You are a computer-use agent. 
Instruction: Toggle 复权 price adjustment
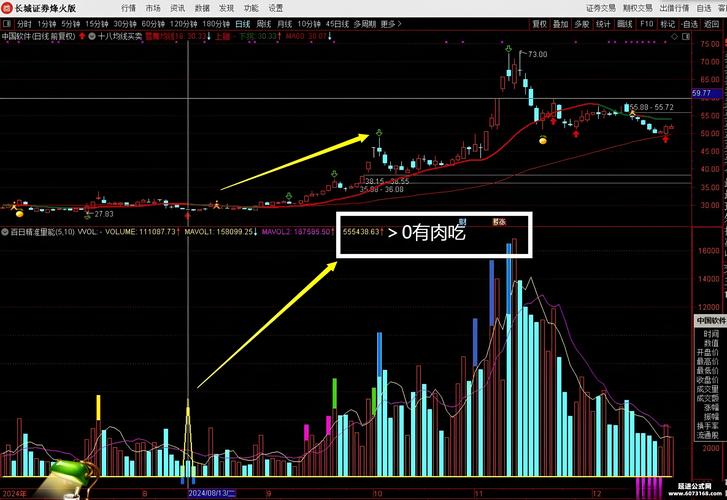[540, 22]
